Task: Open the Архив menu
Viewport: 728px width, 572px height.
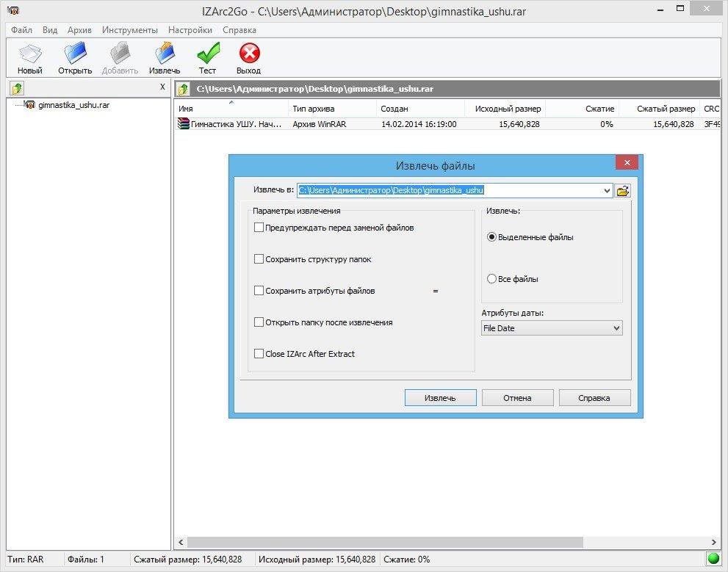Action: pyautogui.click(x=79, y=30)
